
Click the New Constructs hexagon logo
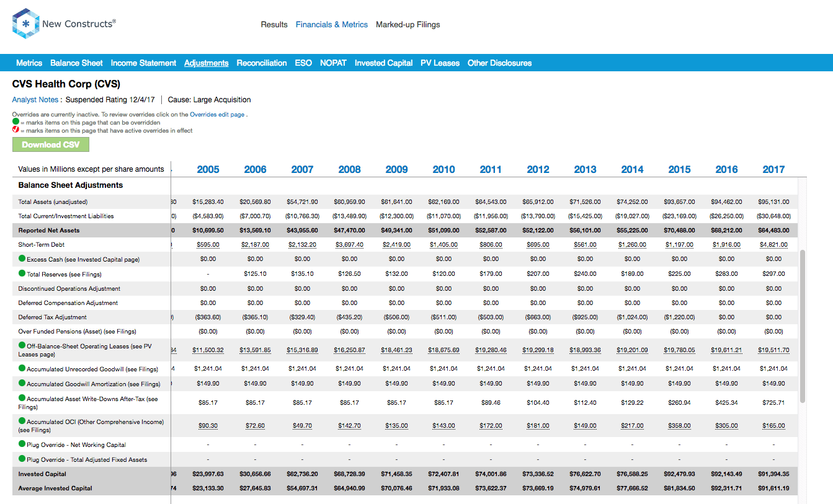pyautogui.click(x=25, y=24)
